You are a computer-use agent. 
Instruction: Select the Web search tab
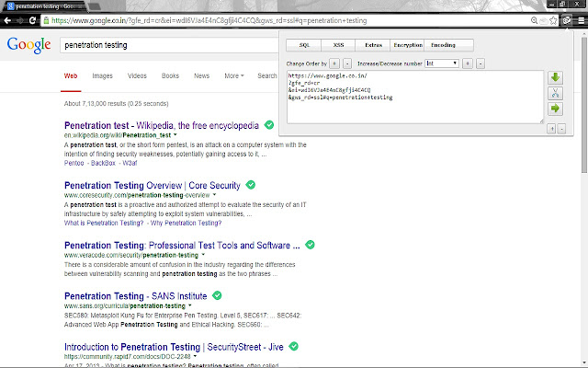click(x=71, y=75)
